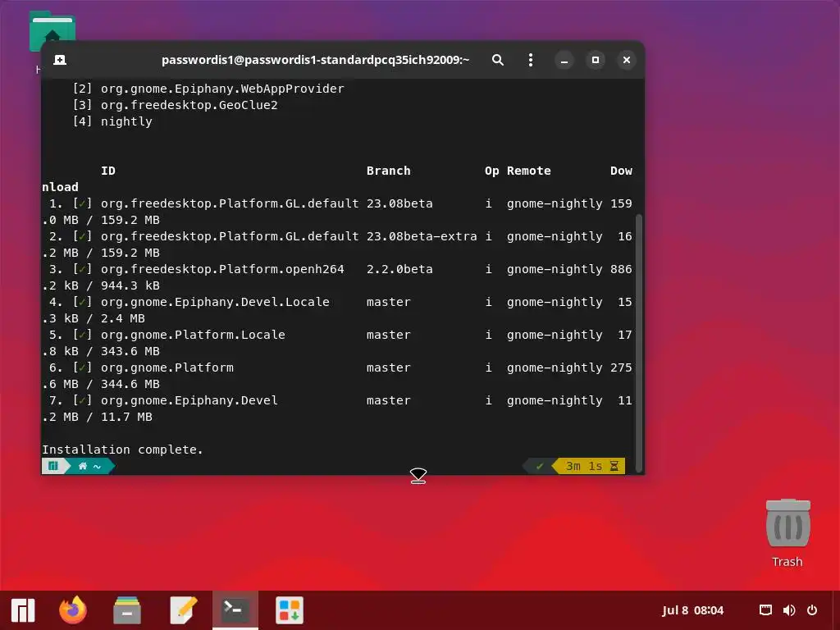This screenshot has width=840, height=630.
Task: Open the Manjaro application menu
Action: [23, 610]
